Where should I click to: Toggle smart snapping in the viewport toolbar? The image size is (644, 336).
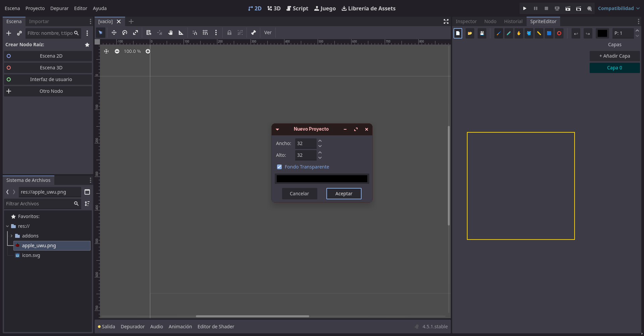point(195,32)
